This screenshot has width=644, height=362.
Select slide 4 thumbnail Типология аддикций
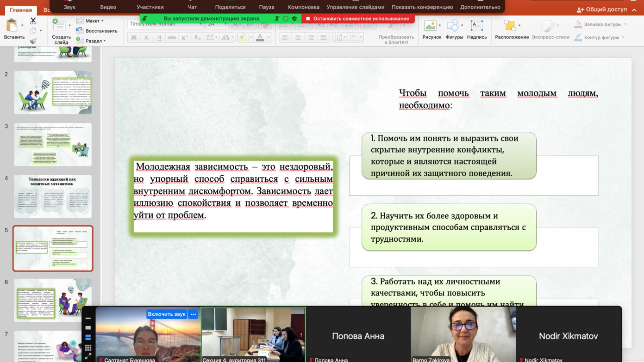click(53, 196)
